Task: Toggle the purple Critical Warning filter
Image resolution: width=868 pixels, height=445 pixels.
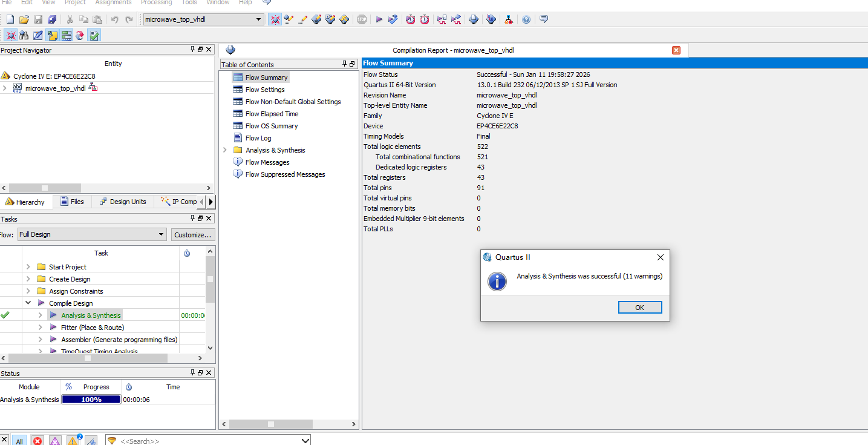Action: [55, 441]
